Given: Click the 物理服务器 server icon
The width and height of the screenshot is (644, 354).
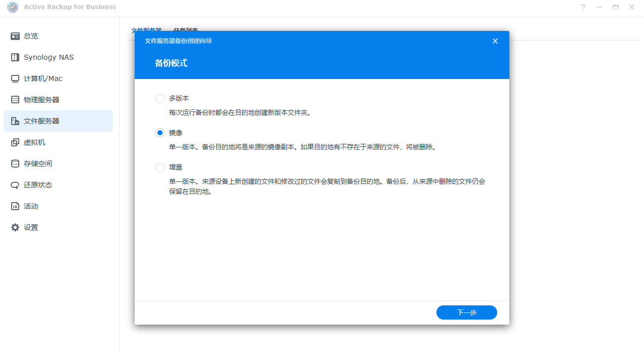Looking at the screenshot, I should (15, 100).
